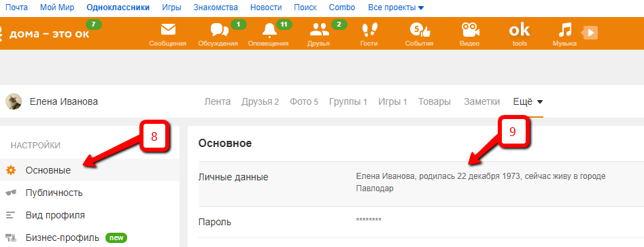The width and height of the screenshot is (644, 247).
Task: Select Вид профиля in settings menu
Action: click(90, 215)
